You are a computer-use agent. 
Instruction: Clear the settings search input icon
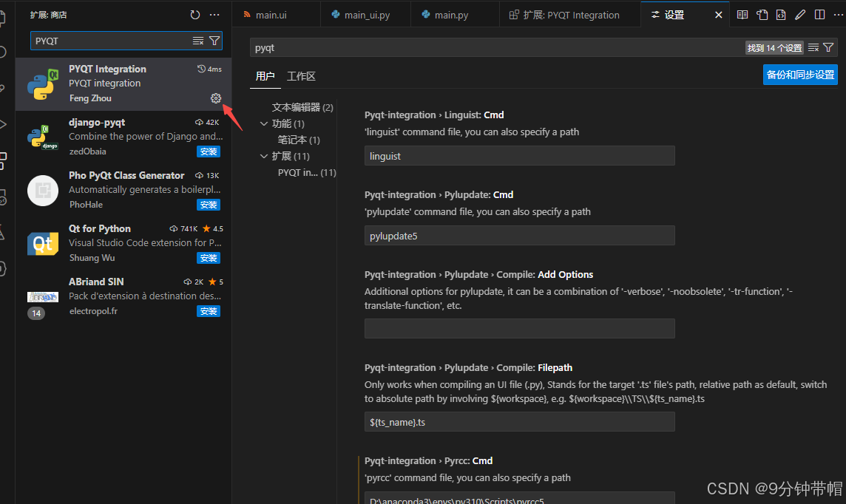(813, 48)
